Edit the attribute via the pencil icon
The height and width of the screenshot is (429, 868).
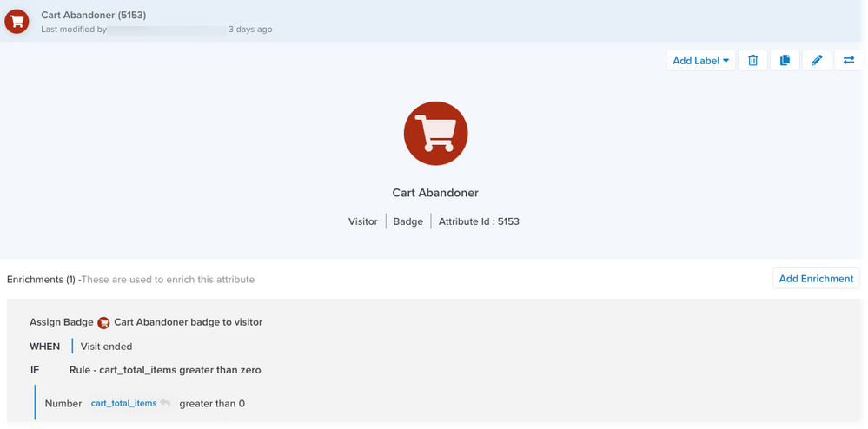point(817,60)
